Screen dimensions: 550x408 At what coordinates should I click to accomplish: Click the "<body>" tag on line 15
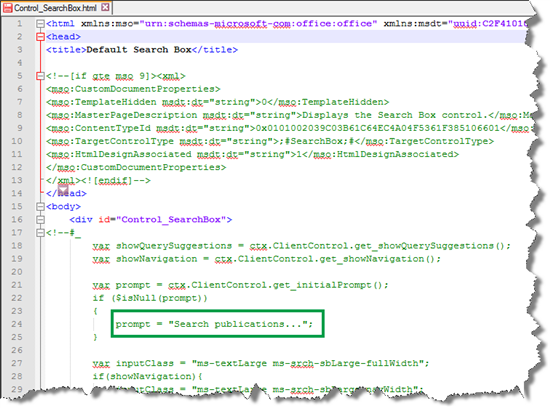(x=63, y=206)
